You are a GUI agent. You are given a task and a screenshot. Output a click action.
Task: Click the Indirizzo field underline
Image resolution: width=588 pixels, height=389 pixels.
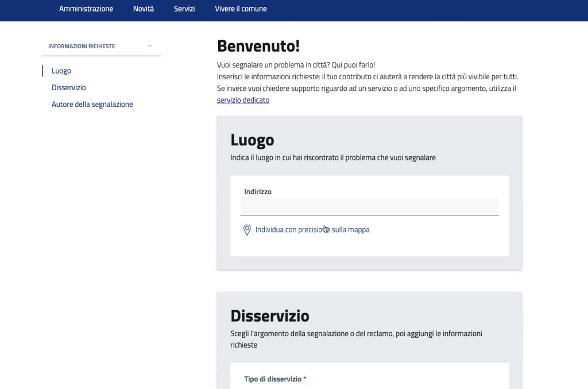pos(369,214)
